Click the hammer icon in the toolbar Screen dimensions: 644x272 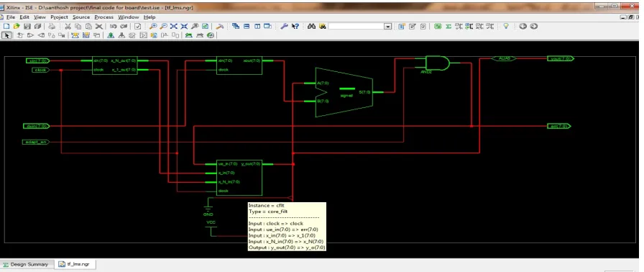point(220,27)
